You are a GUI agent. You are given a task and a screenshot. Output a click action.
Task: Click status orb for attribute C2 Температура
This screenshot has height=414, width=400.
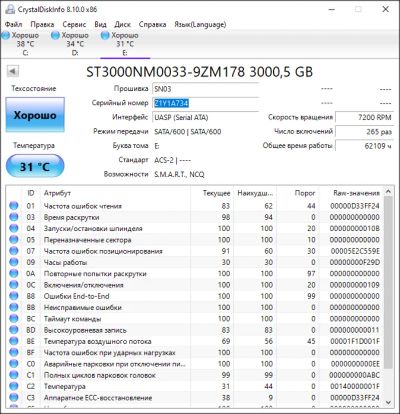[14, 386]
